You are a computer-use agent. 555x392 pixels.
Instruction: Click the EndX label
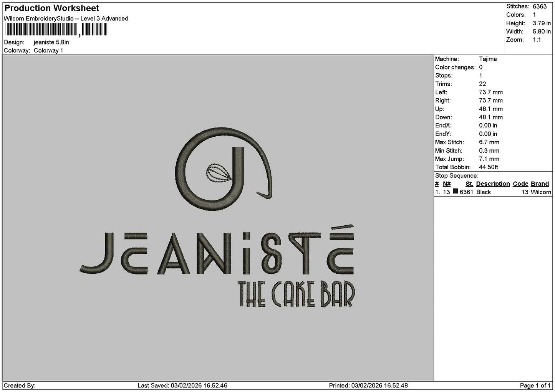(x=443, y=126)
